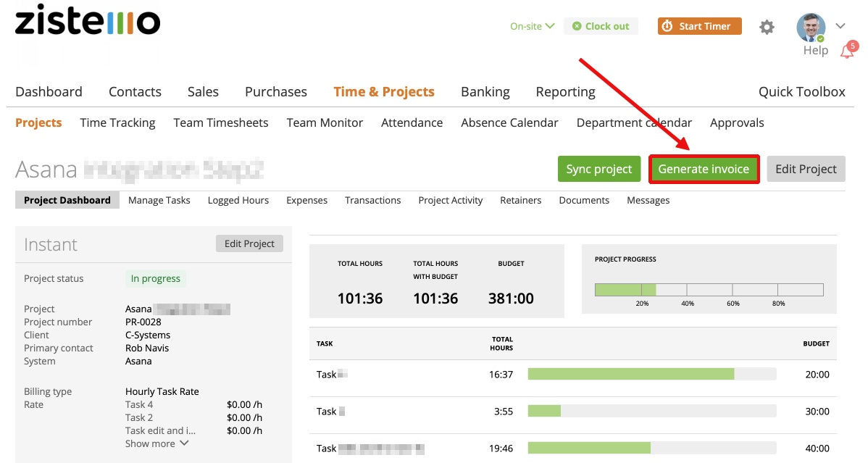
Task: Expand the profile menu chevron
Action: tap(840, 26)
